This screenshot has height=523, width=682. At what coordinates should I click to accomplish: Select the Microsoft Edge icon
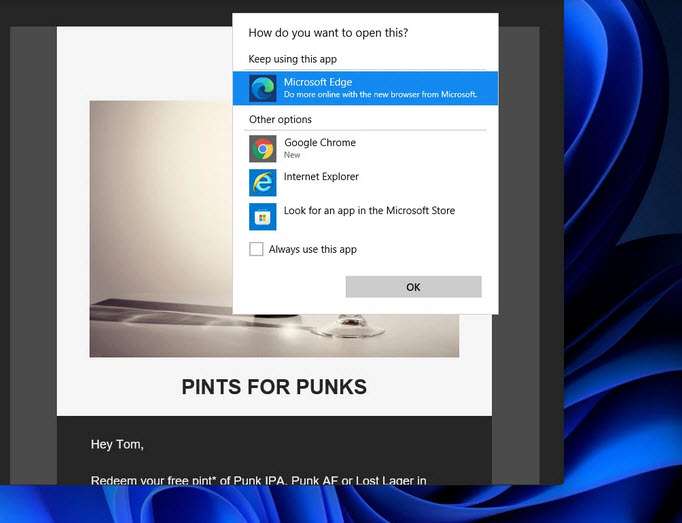[x=262, y=88]
